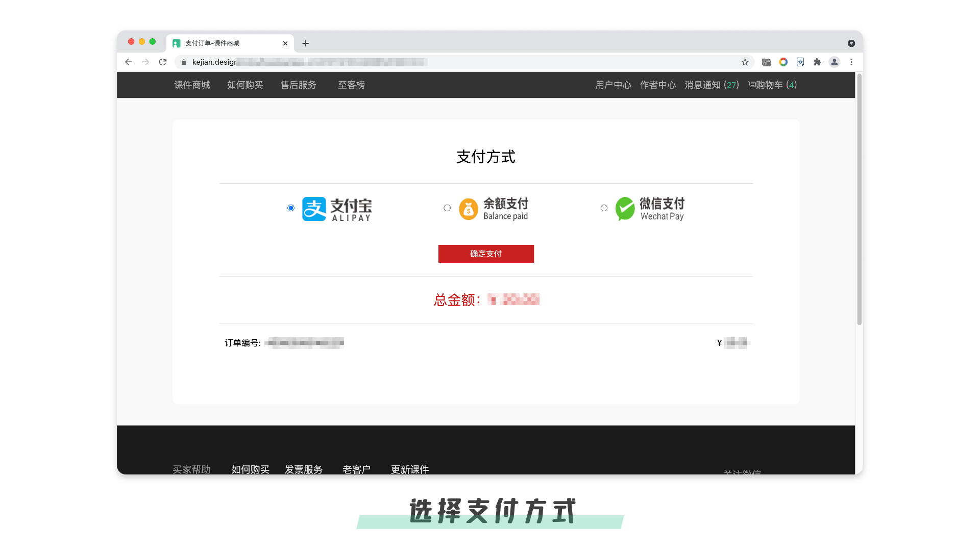Click the browser forward arrow
Screen dimensions: 980x551
click(x=145, y=62)
